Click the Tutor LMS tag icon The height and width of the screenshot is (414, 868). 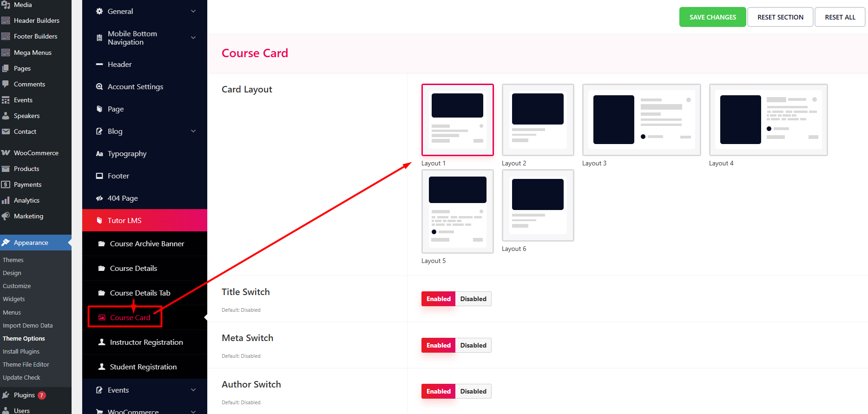[99, 220]
